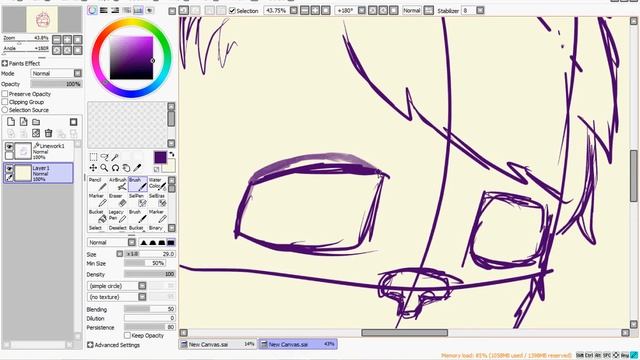Screen dimensions: 640x360
Task: Expand the Paints Effect section
Action: coord(4,63)
